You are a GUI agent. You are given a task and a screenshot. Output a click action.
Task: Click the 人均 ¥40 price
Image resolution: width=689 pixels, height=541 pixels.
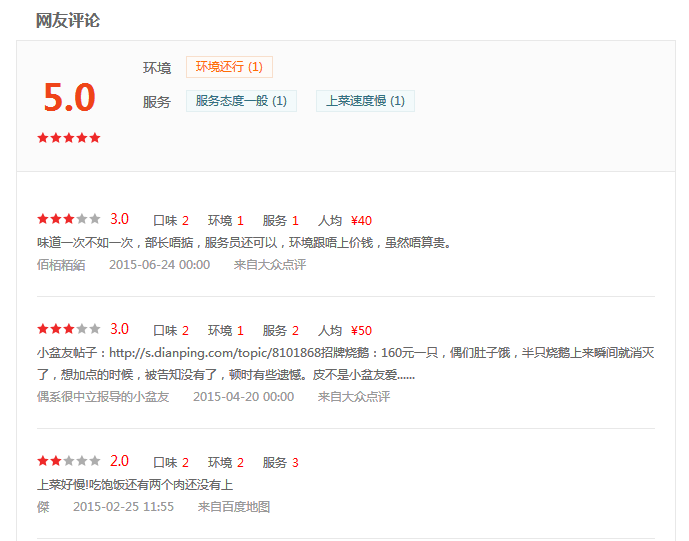pyautogui.click(x=345, y=221)
